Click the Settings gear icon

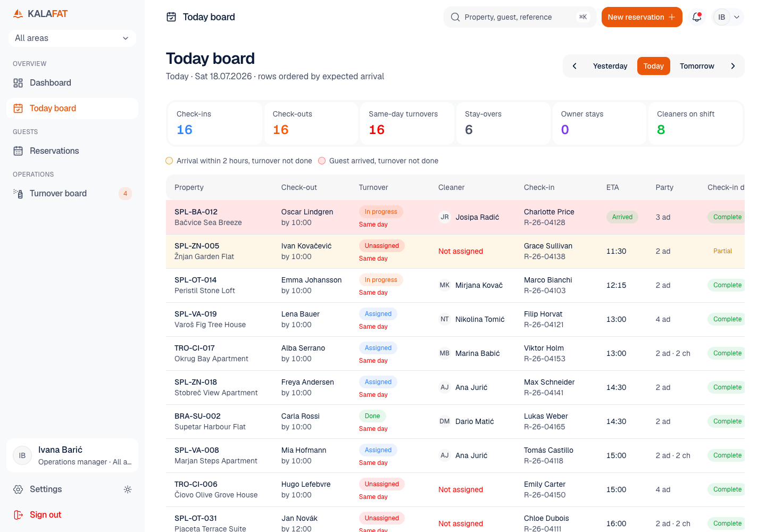point(18,489)
